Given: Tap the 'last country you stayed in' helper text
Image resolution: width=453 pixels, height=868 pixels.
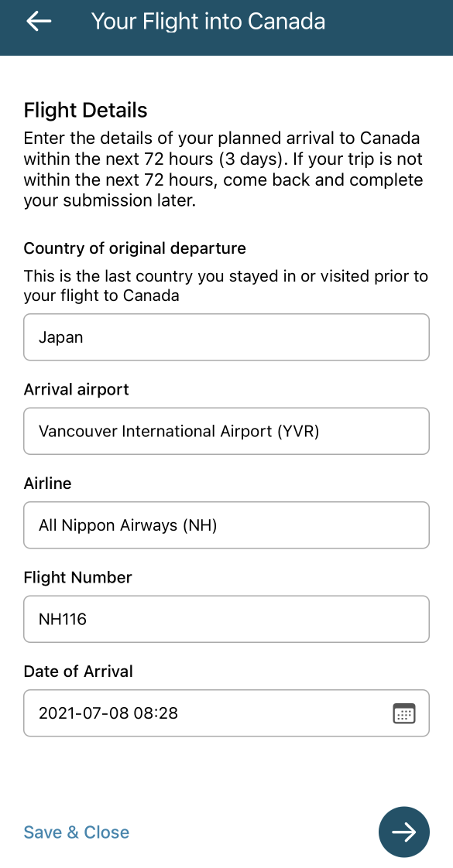Looking at the screenshot, I should [x=225, y=285].
